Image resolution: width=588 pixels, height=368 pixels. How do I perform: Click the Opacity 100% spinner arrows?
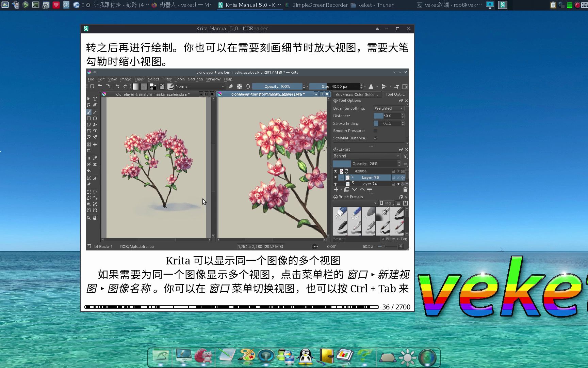[x=304, y=87]
